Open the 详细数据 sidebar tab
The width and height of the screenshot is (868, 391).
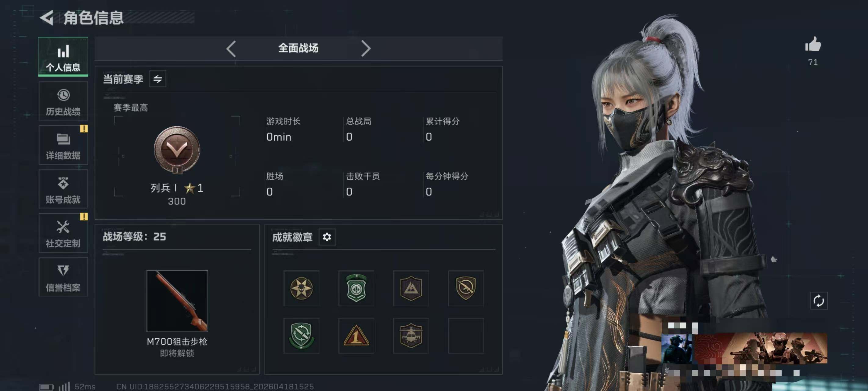click(63, 145)
